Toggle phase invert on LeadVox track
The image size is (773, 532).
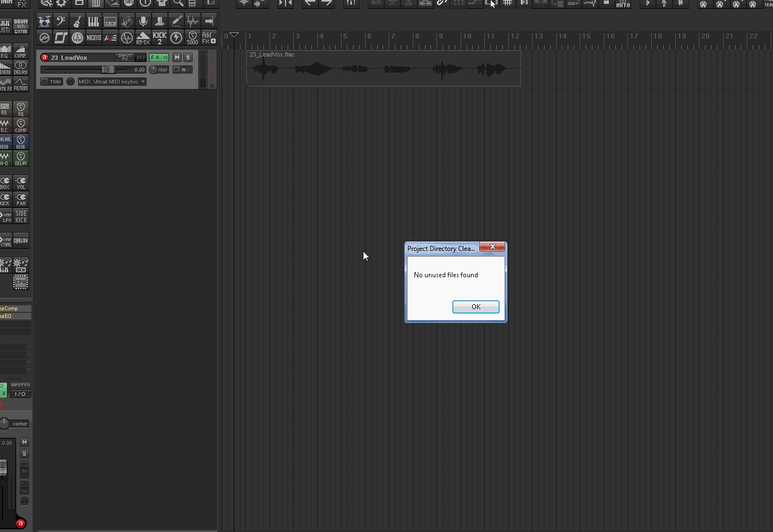pos(70,82)
